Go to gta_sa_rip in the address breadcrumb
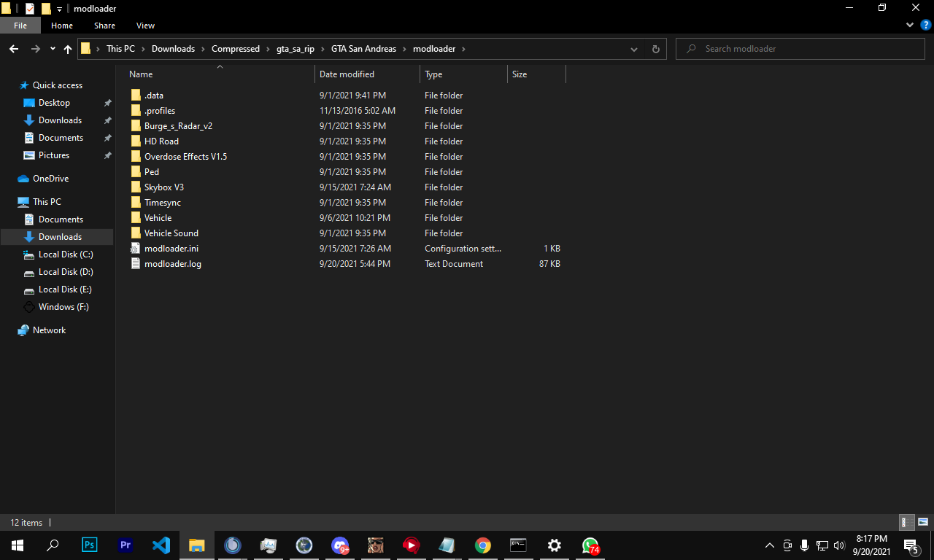 coord(296,49)
